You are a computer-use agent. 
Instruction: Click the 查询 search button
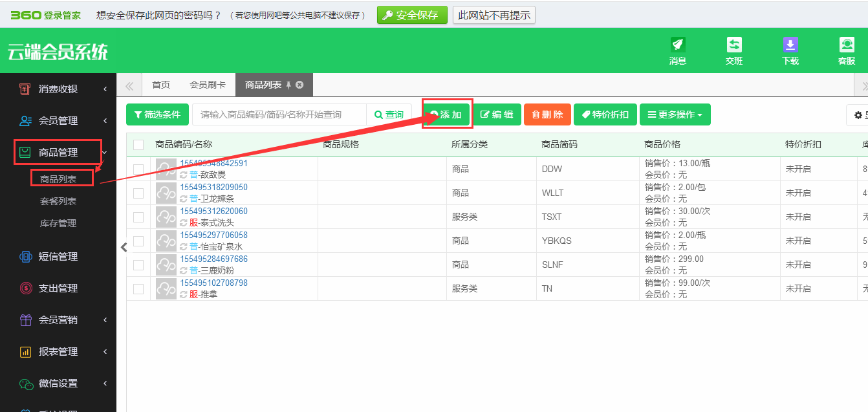(x=389, y=114)
